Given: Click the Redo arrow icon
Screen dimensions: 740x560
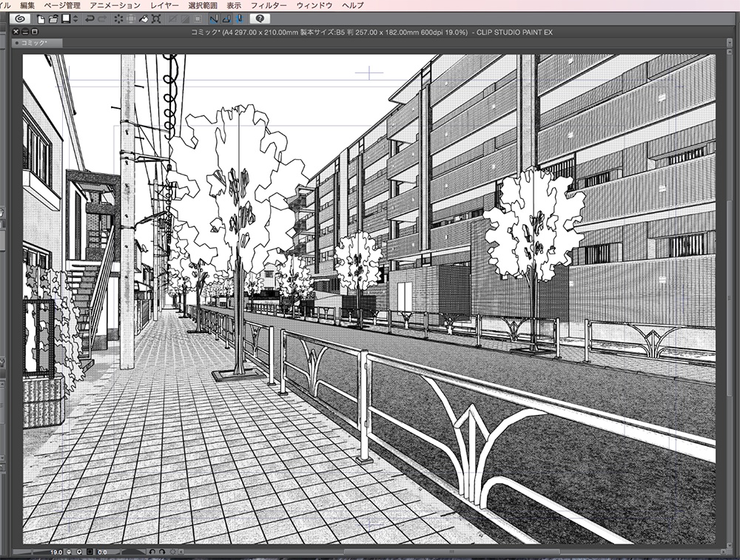Looking at the screenshot, I should [x=101, y=20].
